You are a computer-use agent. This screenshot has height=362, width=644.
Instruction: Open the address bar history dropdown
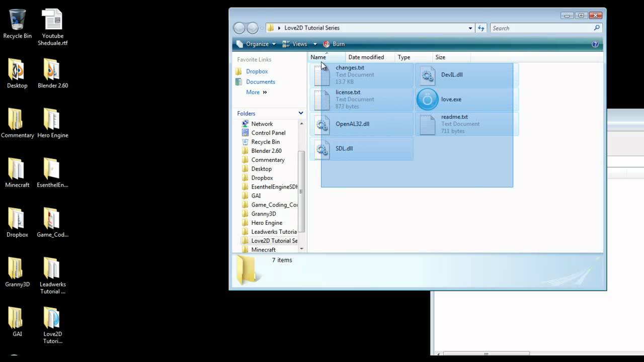pos(470,28)
